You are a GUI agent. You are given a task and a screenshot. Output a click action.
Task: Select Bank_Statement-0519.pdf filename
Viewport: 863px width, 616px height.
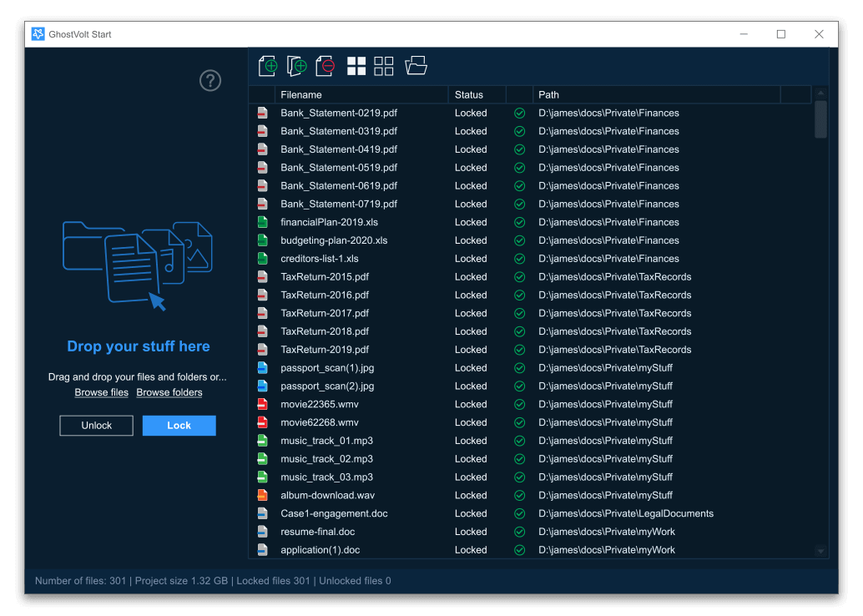point(339,167)
